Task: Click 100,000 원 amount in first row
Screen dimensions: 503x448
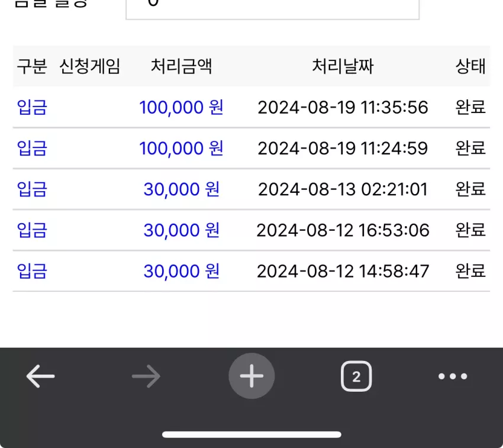Action: [x=181, y=107]
